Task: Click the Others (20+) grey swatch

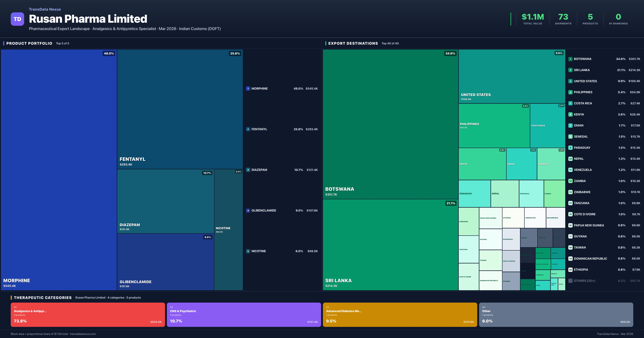Action: (x=570, y=281)
